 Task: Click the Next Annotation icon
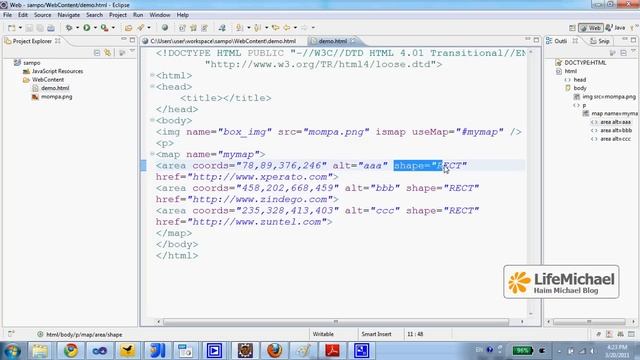240,28
